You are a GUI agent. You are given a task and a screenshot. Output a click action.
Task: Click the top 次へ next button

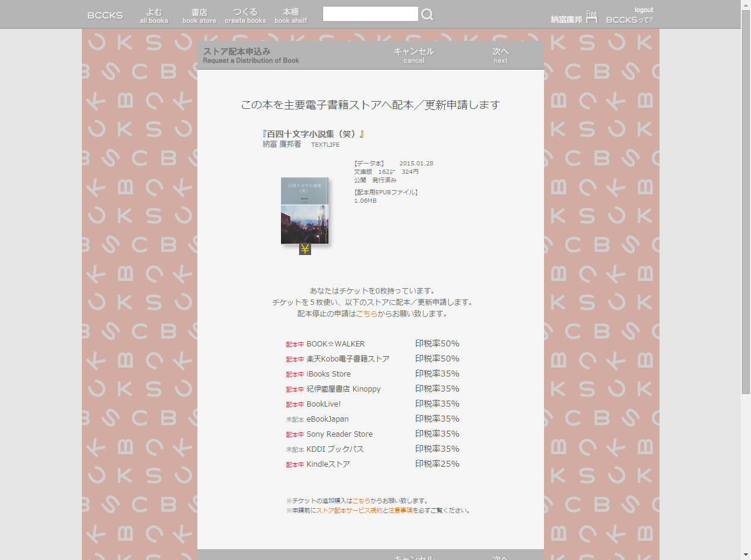pyautogui.click(x=500, y=55)
